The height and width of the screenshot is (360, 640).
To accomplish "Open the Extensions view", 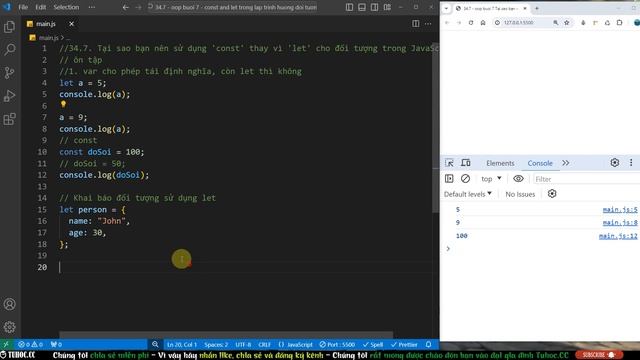I will pyautogui.click(x=9, y=119).
